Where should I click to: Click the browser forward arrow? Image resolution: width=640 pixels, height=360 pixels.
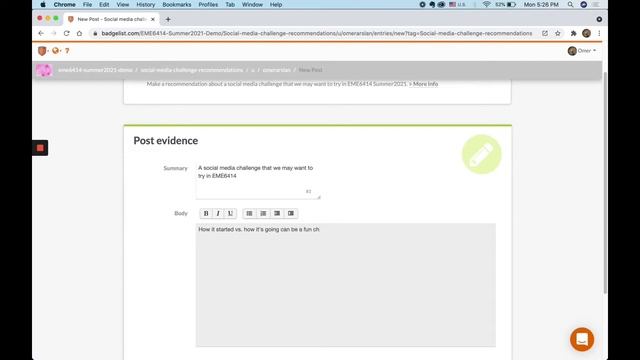53,33
